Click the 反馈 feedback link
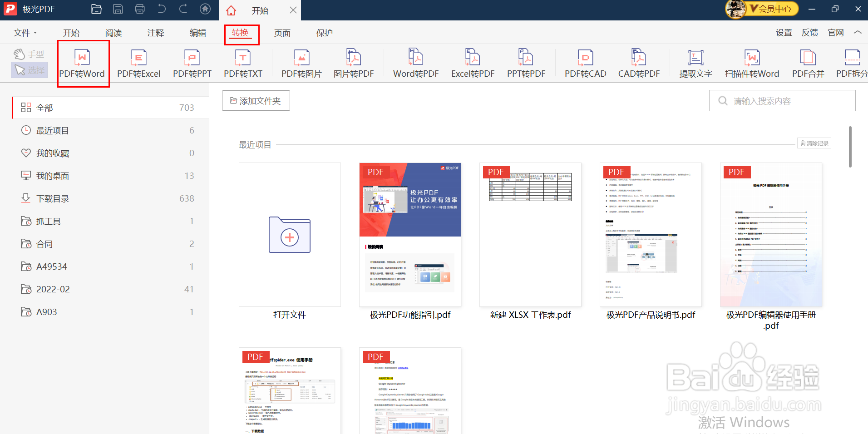This screenshot has height=434, width=868. (810, 33)
